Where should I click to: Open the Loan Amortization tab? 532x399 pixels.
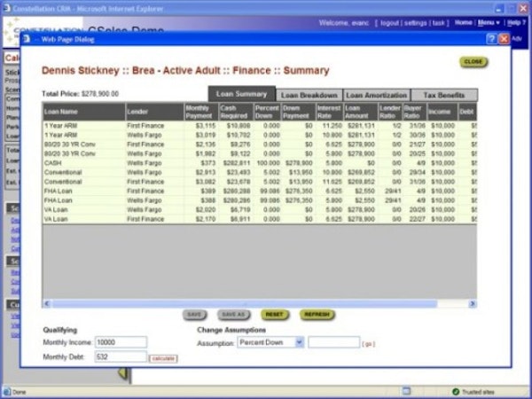377,96
